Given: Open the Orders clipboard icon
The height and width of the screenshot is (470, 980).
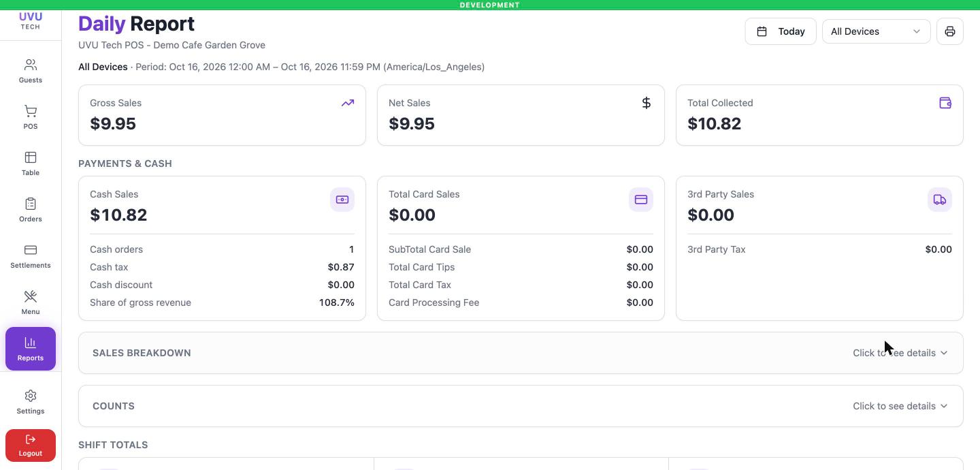Looking at the screenshot, I should pos(31,204).
